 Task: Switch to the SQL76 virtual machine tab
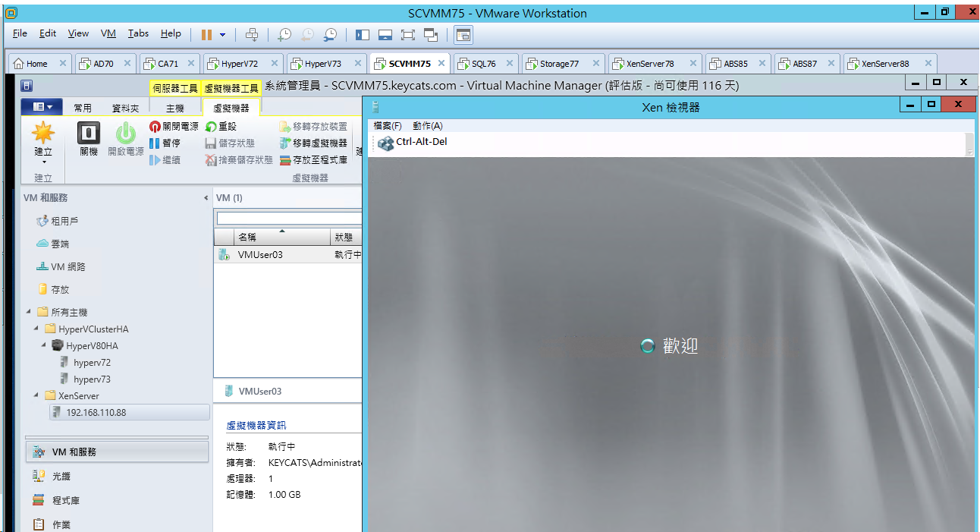[x=484, y=64]
